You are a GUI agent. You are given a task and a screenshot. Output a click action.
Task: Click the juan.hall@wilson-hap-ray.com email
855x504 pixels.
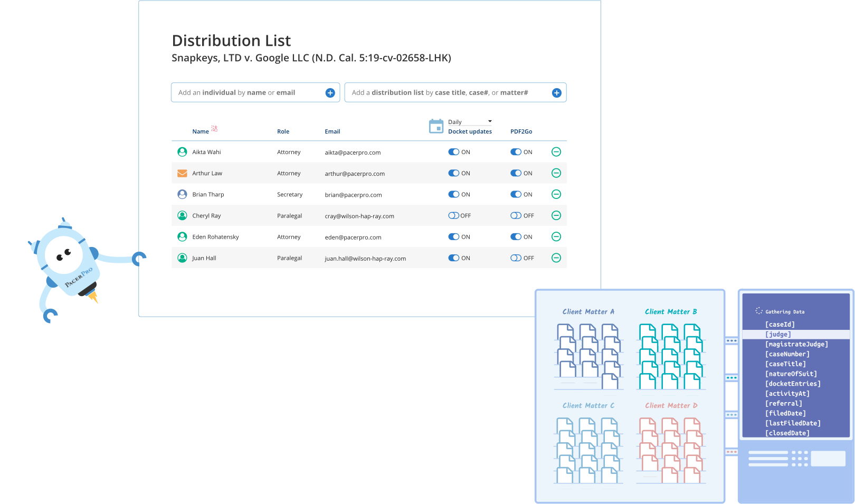click(365, 259)
